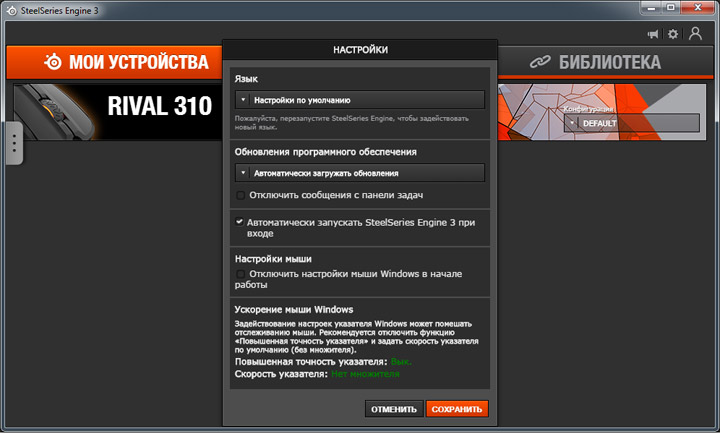
Task: Uncheck auto-start SteelSeries Engine 3 checkbox
Action: pyautogui.click(x=239, y=222)
